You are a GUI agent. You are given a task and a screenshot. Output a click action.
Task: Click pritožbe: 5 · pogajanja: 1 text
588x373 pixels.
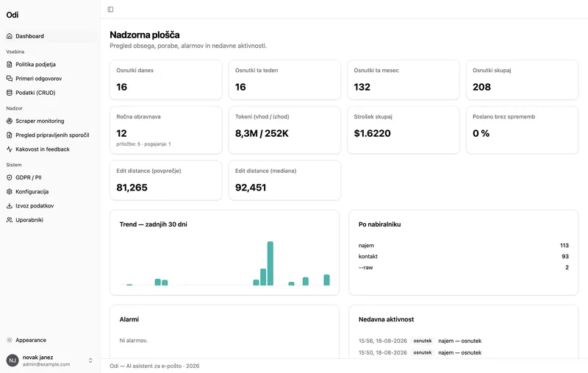[x=143, y=144]
